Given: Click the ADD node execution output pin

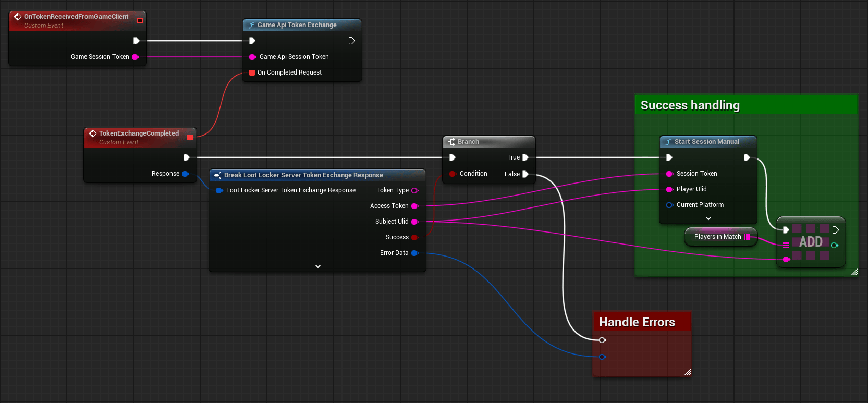Looking at the screenshot, I should click(x=836, y=230).
